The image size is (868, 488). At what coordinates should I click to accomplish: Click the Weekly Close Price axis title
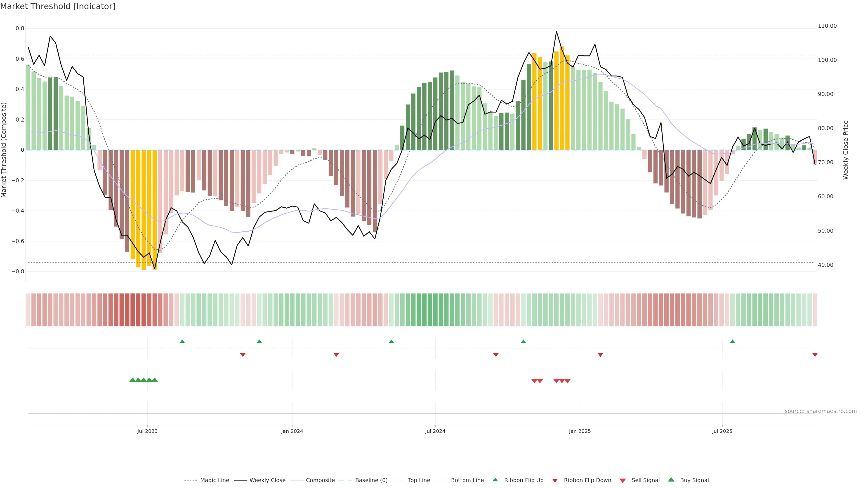coord(845,150)
